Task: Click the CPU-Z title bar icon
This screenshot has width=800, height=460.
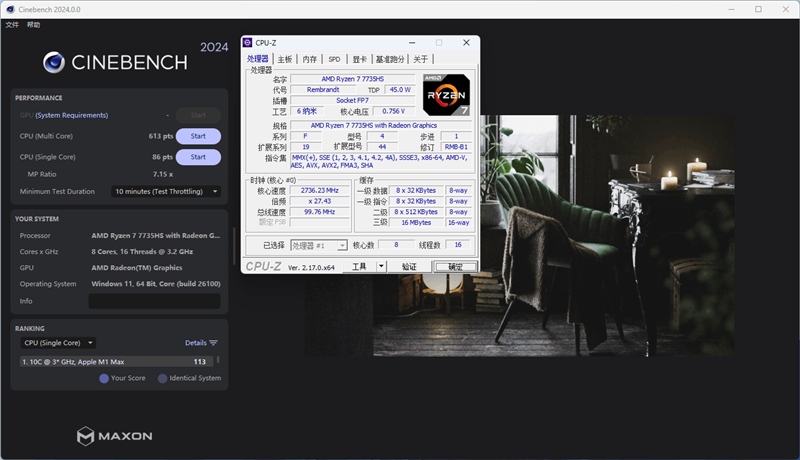Action: pyautogui.click(x=248, y=43)
